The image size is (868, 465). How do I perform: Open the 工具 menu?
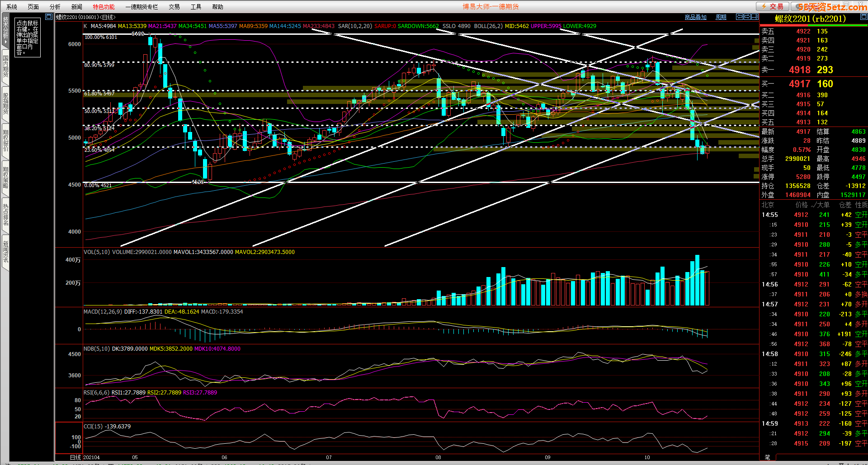[196, 7]
